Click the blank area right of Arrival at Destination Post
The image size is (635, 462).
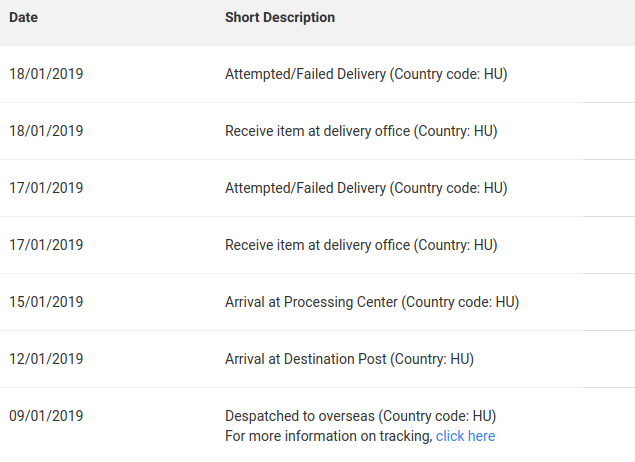555,359
